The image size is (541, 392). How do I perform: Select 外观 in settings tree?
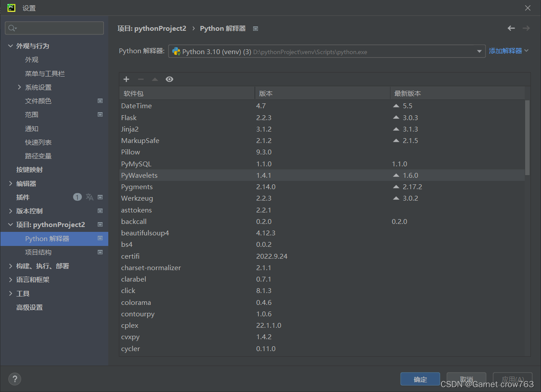tap(32, 59)
